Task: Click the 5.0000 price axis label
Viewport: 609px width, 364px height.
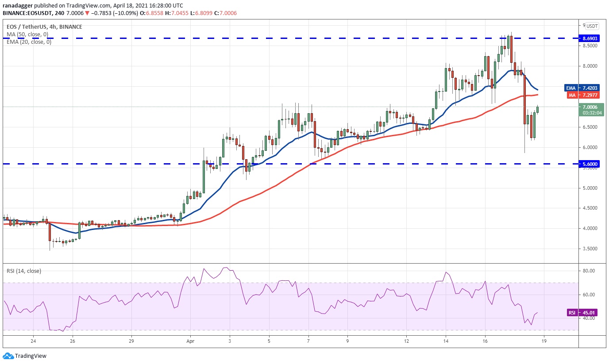Action: tap(590, 188)
